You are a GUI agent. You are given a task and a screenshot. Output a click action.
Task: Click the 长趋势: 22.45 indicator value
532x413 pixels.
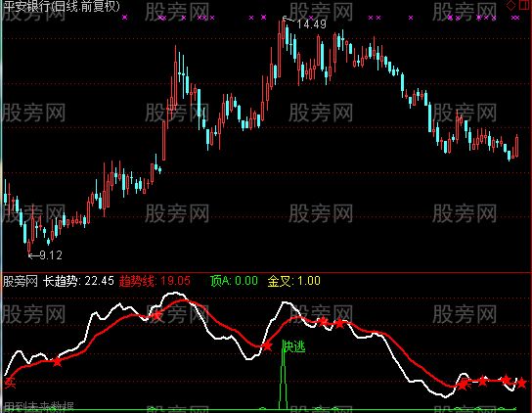[78, 281]
